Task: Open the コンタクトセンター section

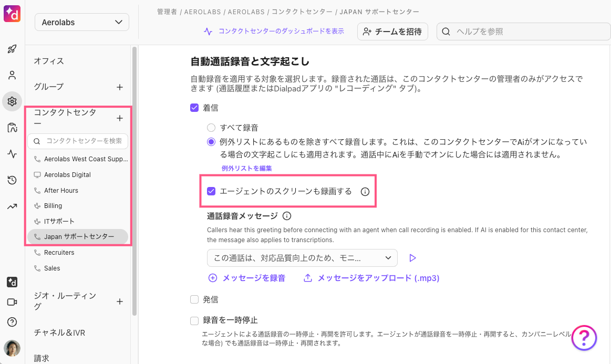Action: pyautogui.click(x=65, y=118)
